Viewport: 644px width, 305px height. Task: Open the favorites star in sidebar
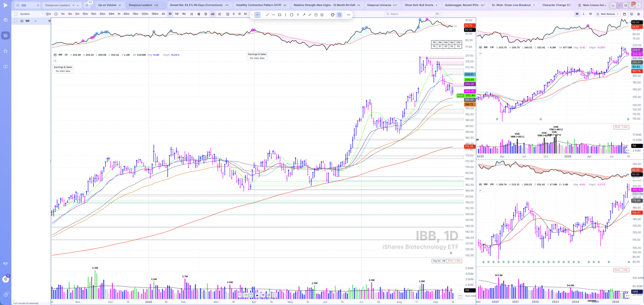pos(6,51)
